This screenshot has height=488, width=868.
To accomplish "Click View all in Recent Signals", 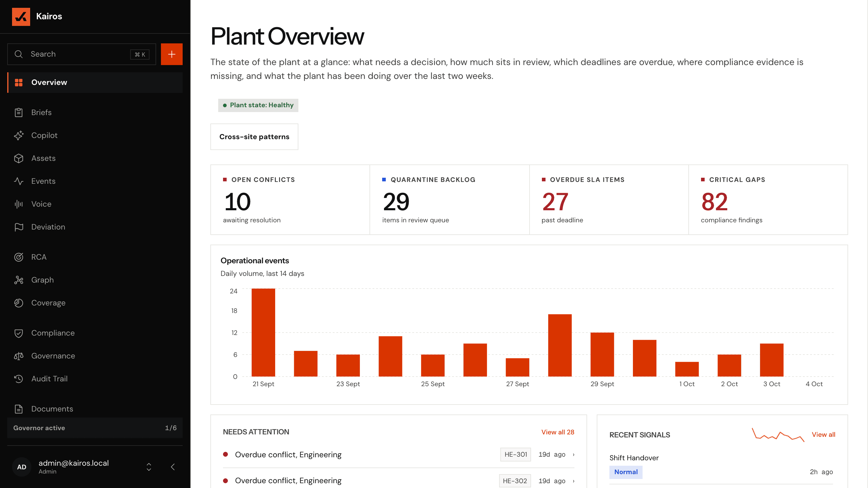I will tap(823, 434).
